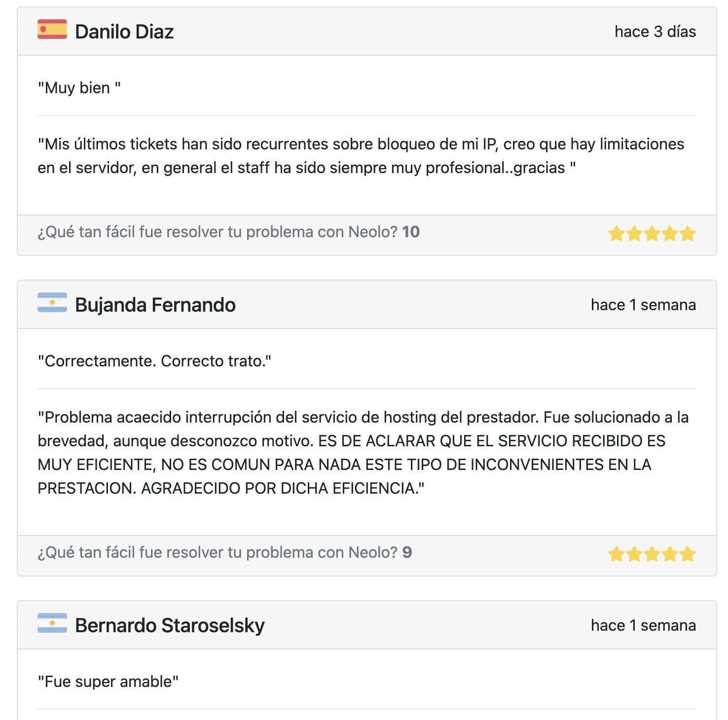Click the ease score 10 in Danilo's review footer

[x=411, y=232]
